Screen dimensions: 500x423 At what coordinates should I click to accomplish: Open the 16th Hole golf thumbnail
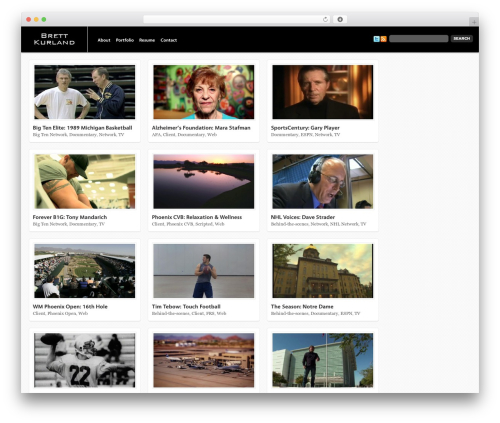coord(85,271)
